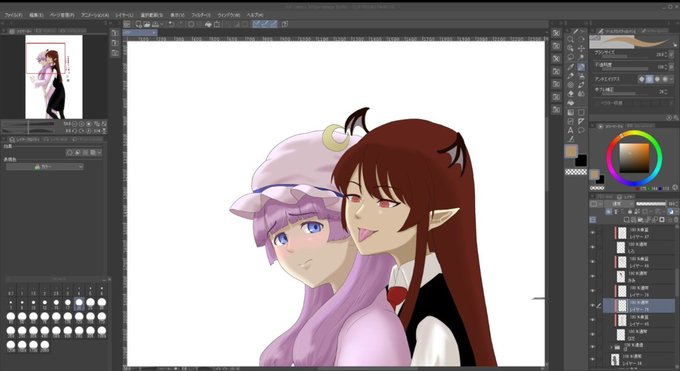Screen dimensions: 680x371
Task: Select the Auto select wand tool
Action: [x=581, y=57]
